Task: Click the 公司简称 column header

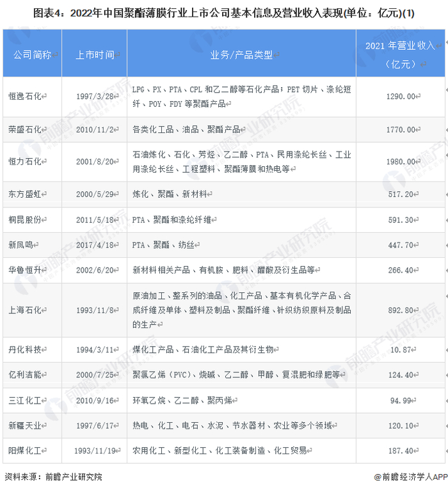Action: 32,54
